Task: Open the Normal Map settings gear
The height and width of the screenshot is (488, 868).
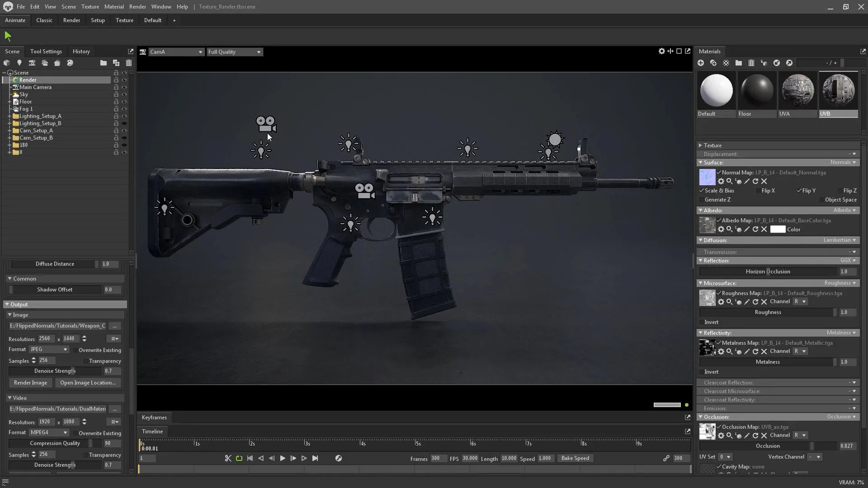Action: point(721,181)
